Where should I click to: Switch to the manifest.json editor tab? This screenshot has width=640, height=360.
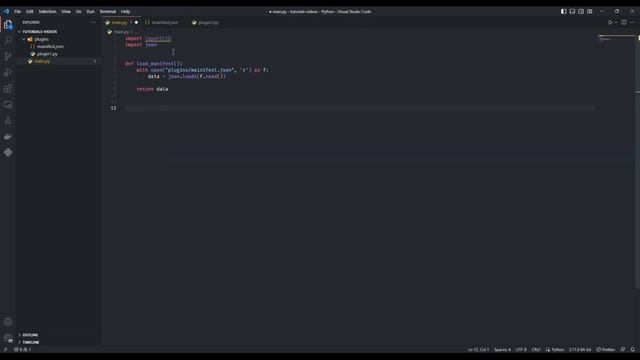(165, 22)
